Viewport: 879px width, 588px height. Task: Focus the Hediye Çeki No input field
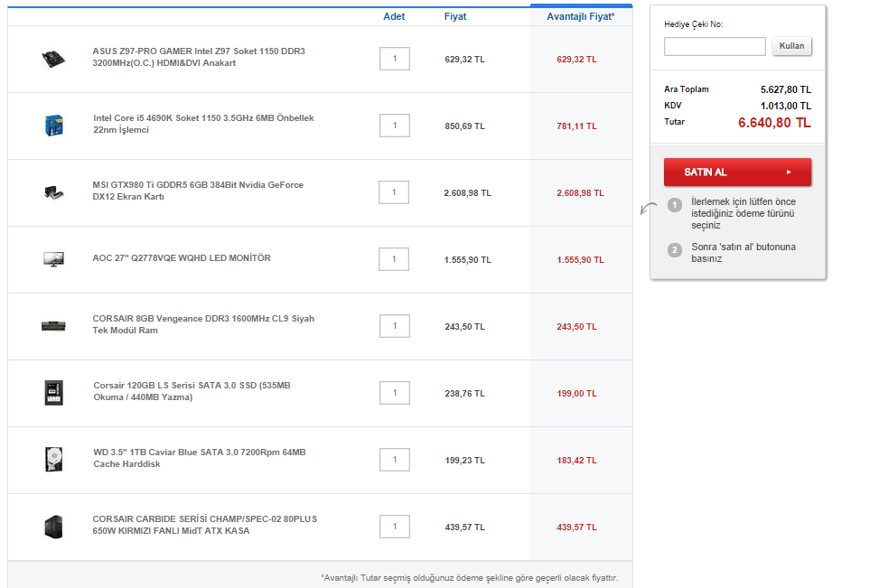pos(715,47)
